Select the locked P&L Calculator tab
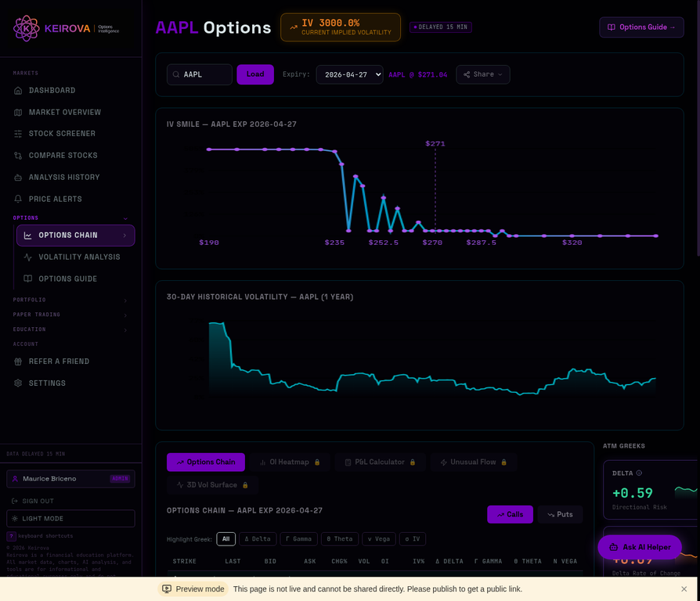The width and height of the screenshot is (700, 601). click(380, 462)
